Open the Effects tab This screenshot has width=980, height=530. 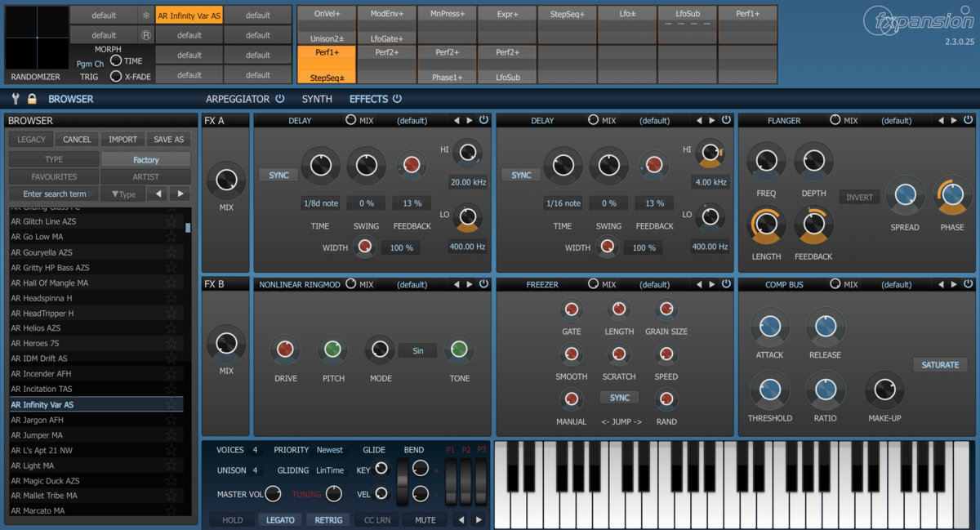[x=368, y=99]
